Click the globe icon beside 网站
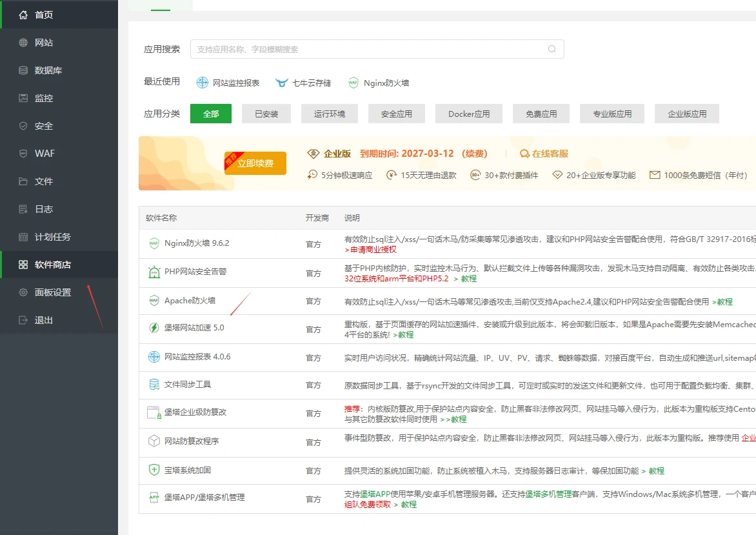Screen dimensions: 756x535 tap(23, 43)
